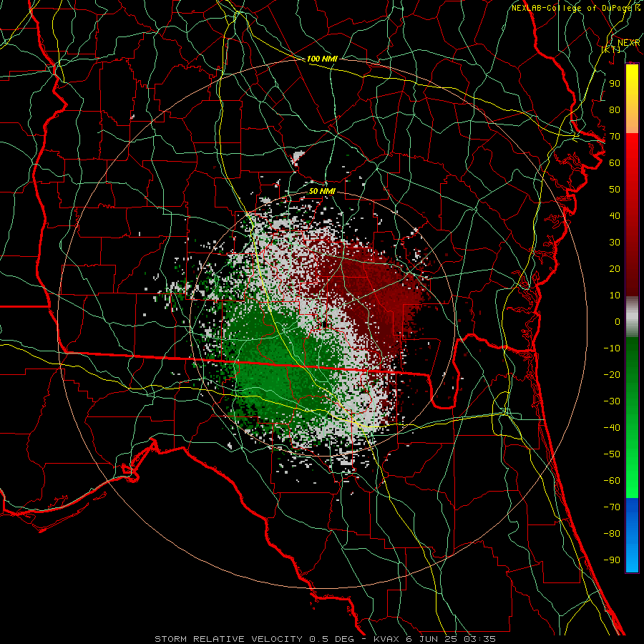Select the -60 value on the velocity scale
This screenshot has width=644, height=644.
coord(612,481)
